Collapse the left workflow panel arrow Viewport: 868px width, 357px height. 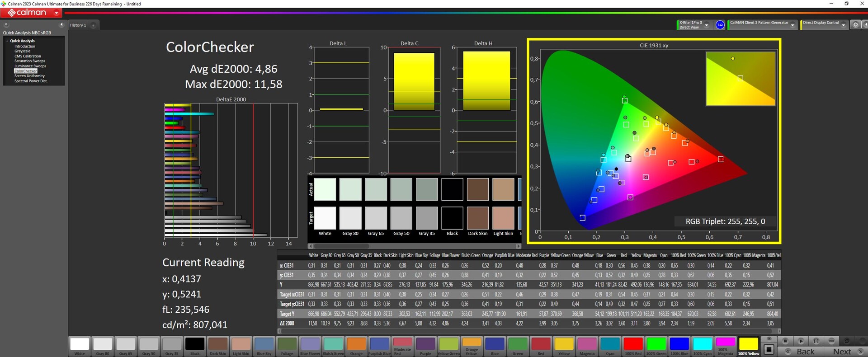[61, 25]
